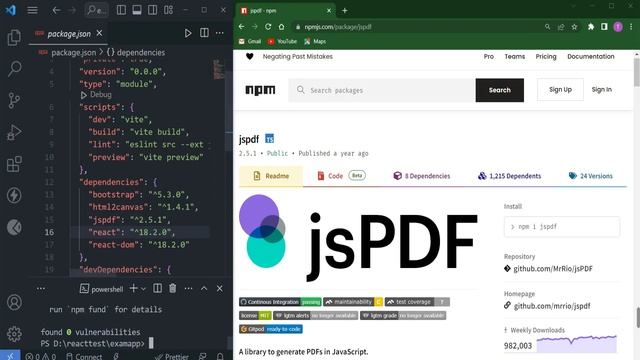Open the panel views overflow ellipsis
Viewport: 640px width, 360px height.
click(x=41, y=289)
